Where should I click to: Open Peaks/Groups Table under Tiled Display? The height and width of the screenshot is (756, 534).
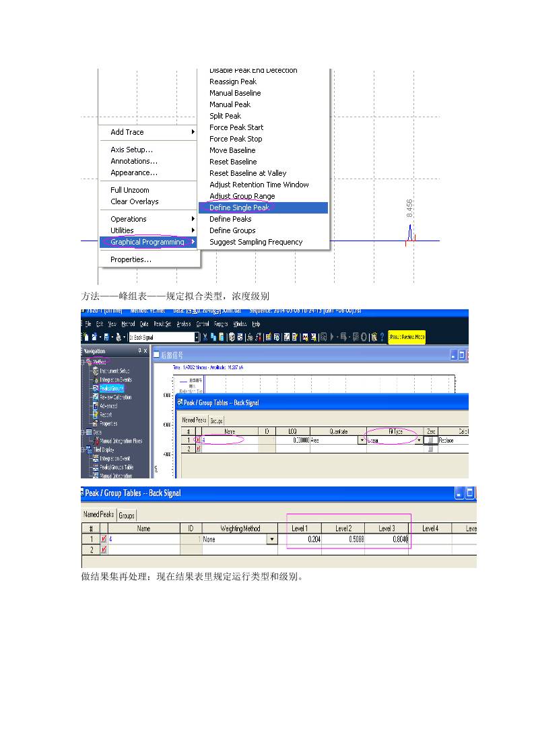click(116, 467)
